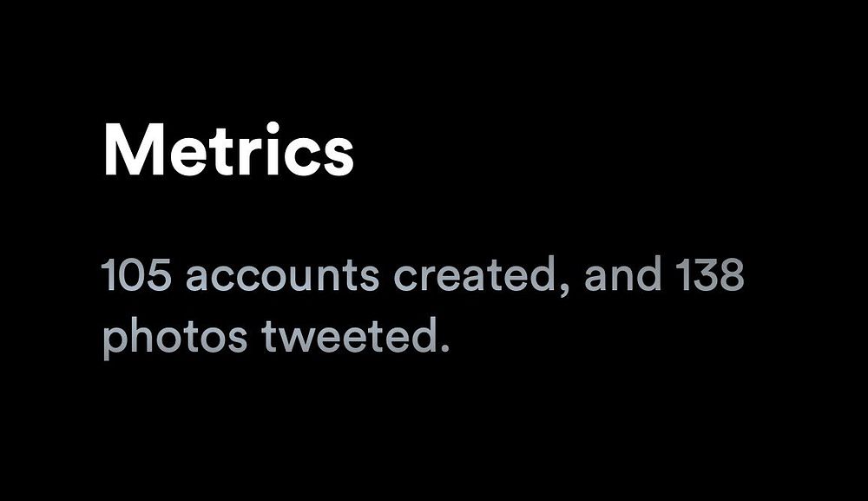Image resolution: width=868 pixels, height=501 pixels.
Task: Select the word tweeted
Action: [x=351, y=336]
